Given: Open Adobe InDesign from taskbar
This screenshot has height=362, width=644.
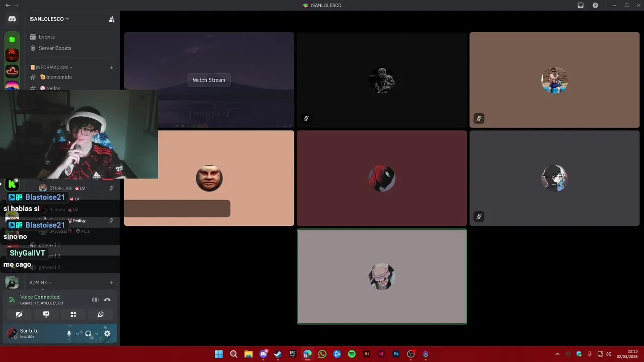Looking at the screenshot, I should pos(381,354).
